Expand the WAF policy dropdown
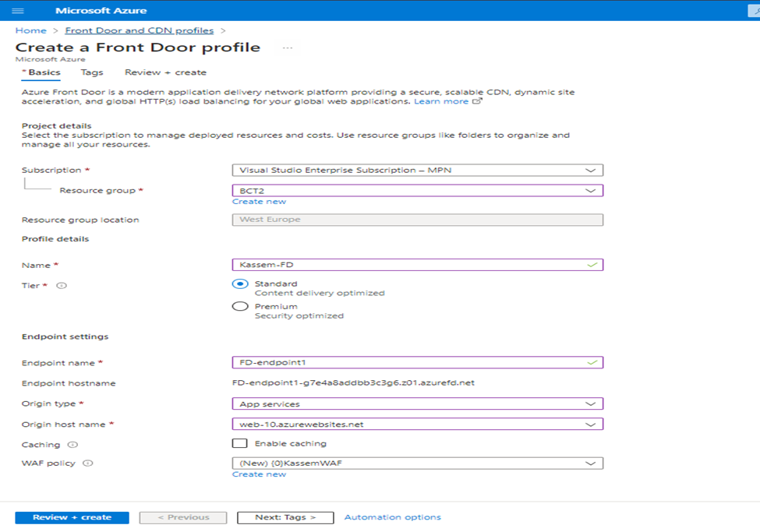 click(x=418, y=463)
